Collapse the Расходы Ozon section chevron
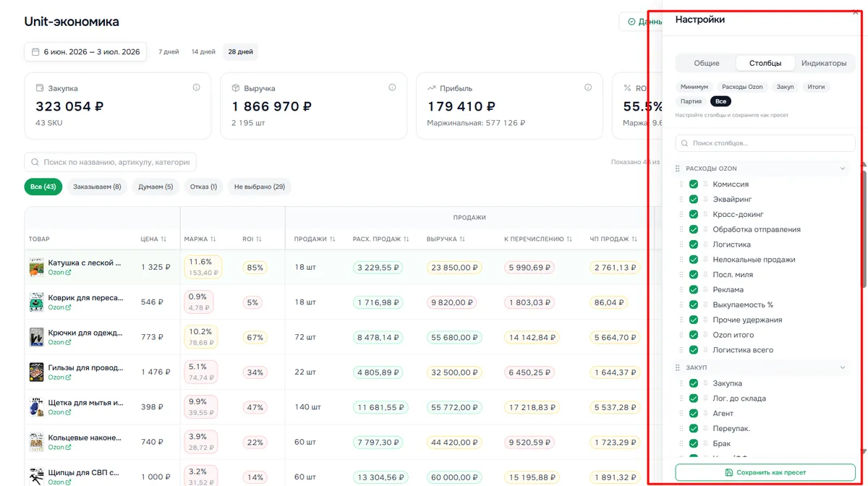The image size is (868, 486). (842, 169)
